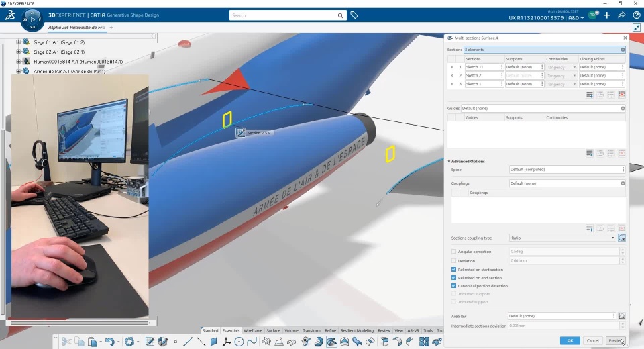Click add-row icon under the Couplings table

[590, 228]
